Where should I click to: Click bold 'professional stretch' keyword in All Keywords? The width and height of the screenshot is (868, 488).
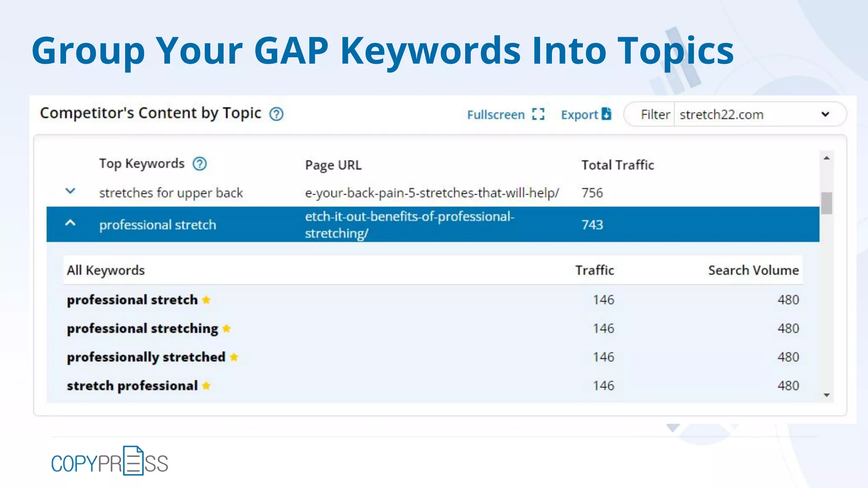click(132, 300)
